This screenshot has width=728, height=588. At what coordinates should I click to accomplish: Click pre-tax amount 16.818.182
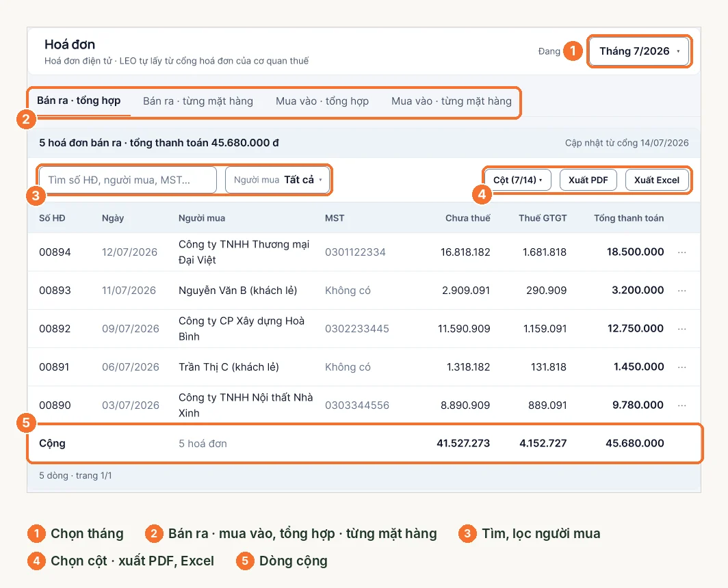pos(465,252)
